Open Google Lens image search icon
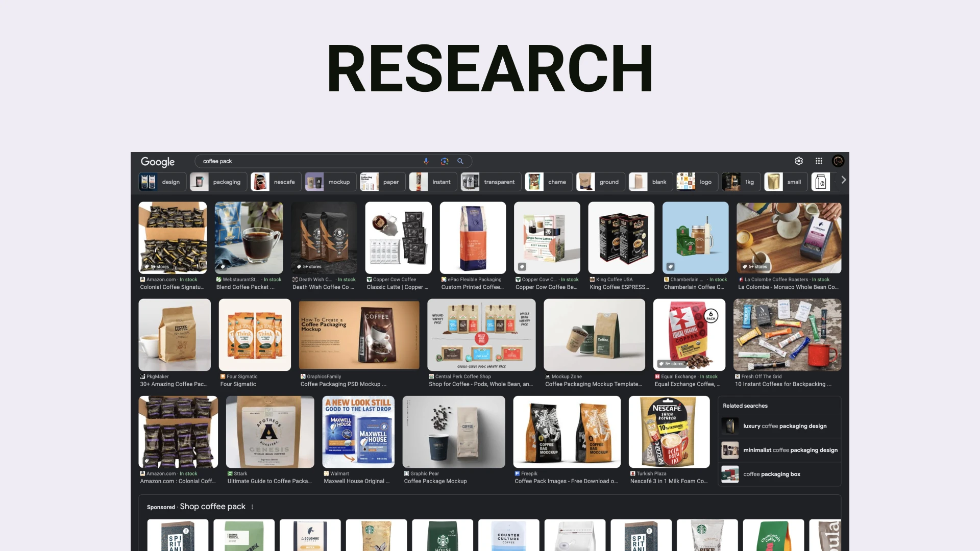 pyautogui.click(x=445, y=161)
